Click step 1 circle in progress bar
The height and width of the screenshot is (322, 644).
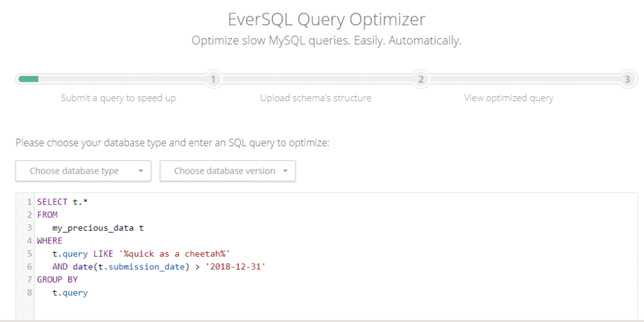click(x=213, y=79)
